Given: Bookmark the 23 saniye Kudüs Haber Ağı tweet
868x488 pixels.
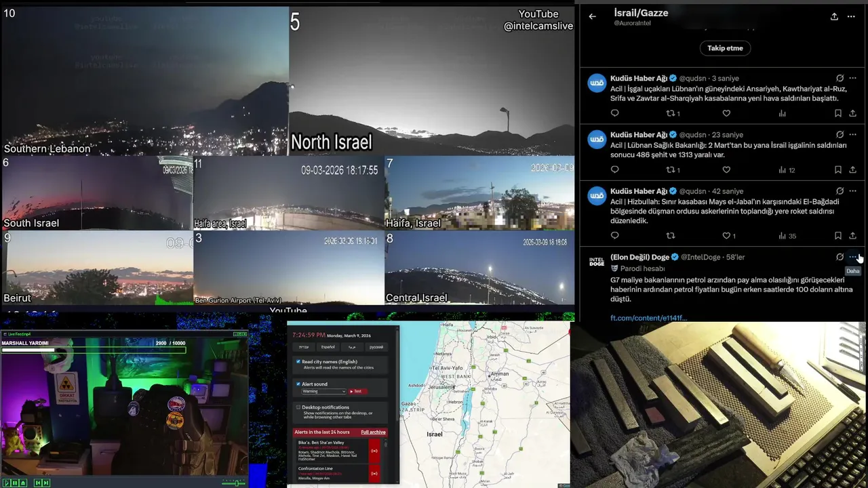Looking at the screenshot, I should point(838,170).
